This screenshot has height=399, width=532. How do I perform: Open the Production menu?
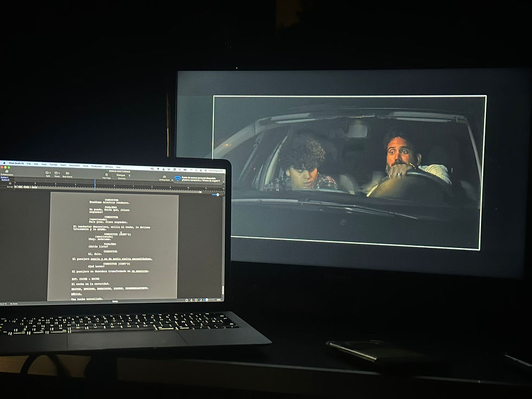coord(97,166)
